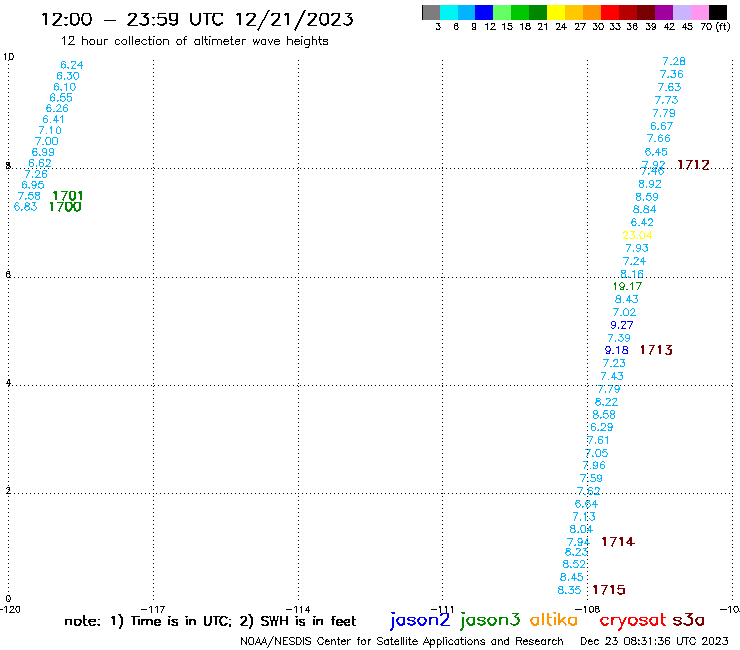740x650 pixels.
Task: Click the pure blue legend swatch
Action: pyautogui.click(x=484, y=12)
